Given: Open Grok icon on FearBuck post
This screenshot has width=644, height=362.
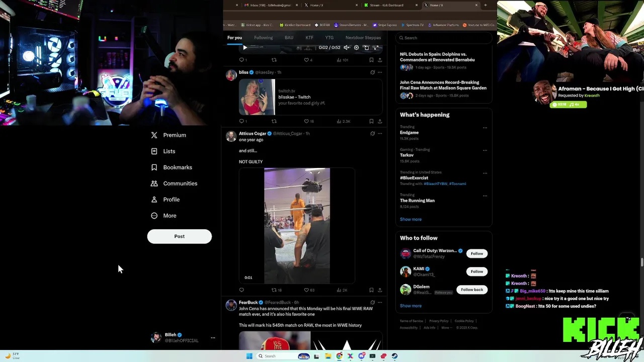Looking at the screenshot, I should click(x=372, y=303).
